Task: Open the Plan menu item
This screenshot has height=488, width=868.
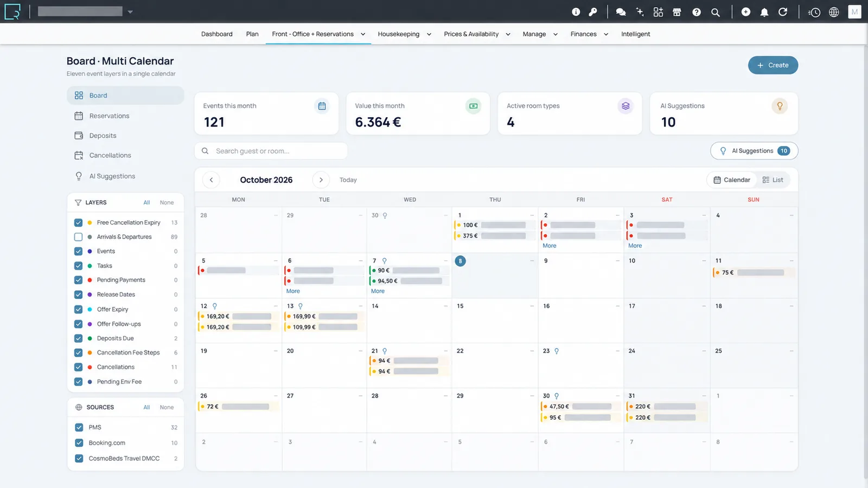Action: tap(252, 34)
